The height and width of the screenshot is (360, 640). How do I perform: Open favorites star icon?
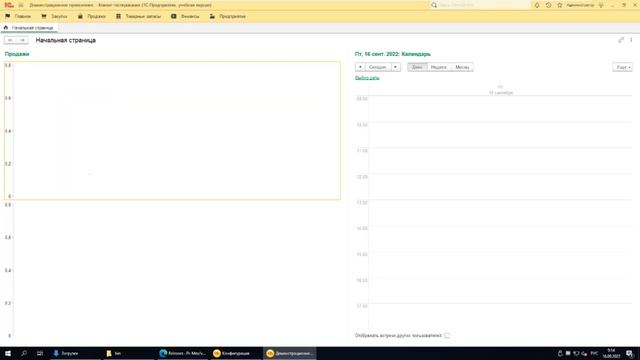tap(560, 5)
